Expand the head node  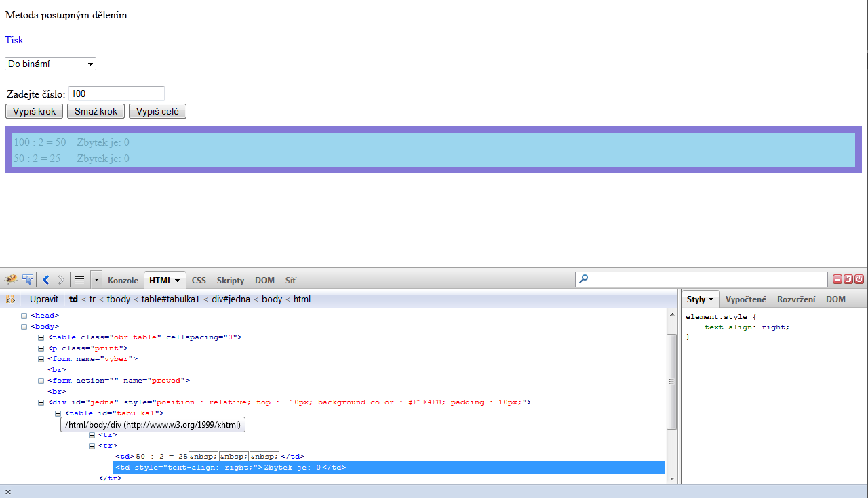(24, 316)
